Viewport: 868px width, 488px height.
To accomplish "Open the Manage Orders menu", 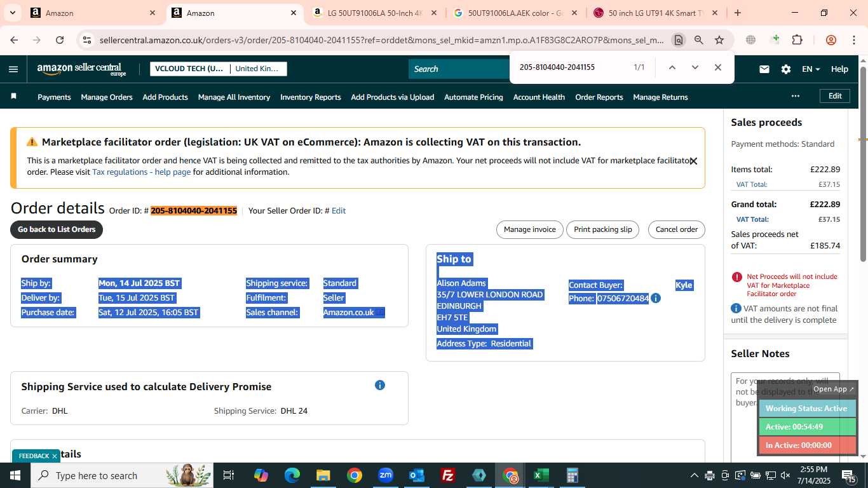I will click(107, 97).
